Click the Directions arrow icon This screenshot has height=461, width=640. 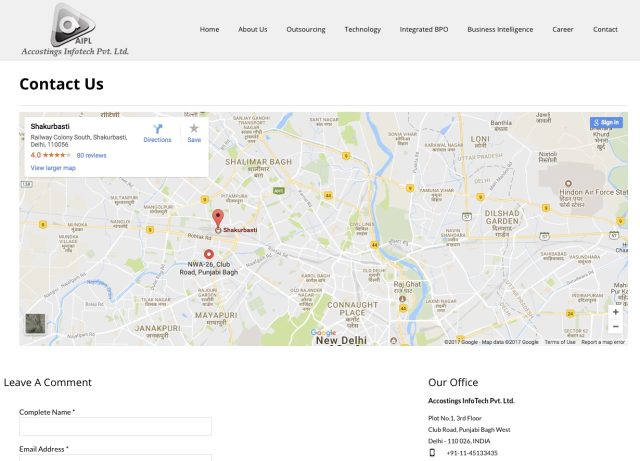tap(158, 129)
